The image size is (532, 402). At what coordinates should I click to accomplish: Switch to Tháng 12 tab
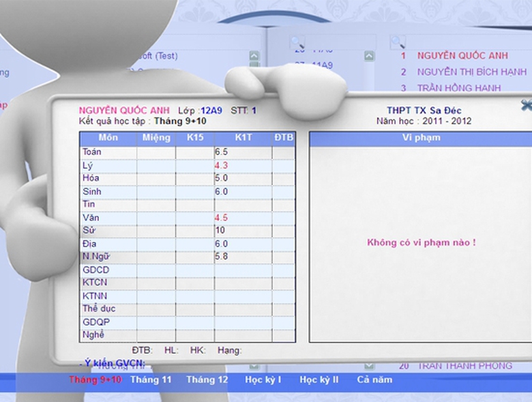207,380
